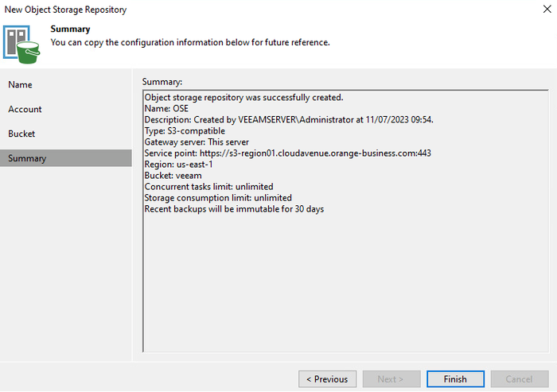557x392 pixels.
Task: Click the 'Bucket: veeam' line
Action: 173,176
